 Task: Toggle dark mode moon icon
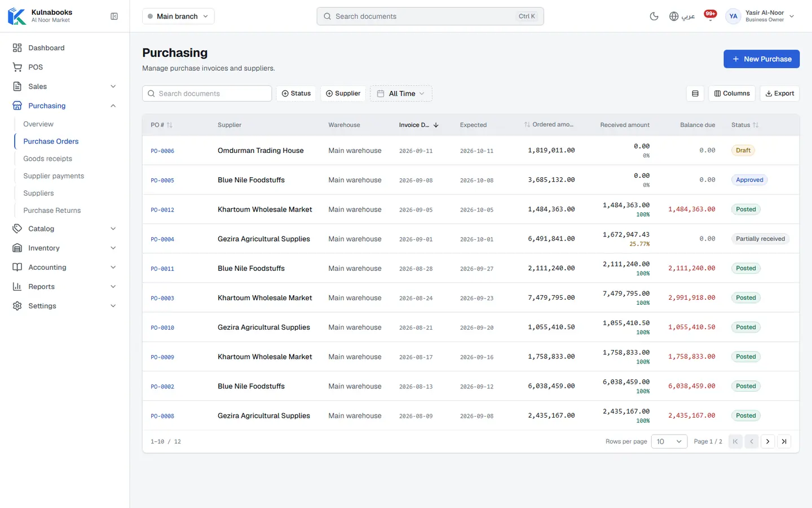tap(654, 16)
